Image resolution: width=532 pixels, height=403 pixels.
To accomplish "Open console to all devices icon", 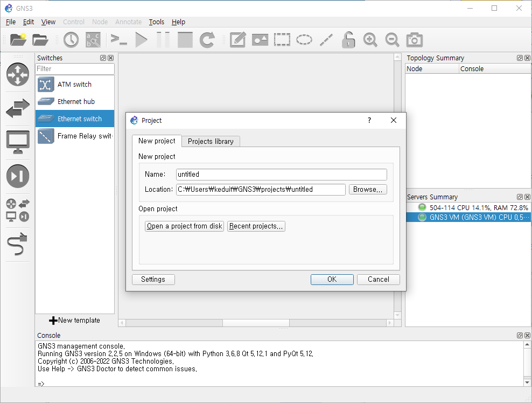I will (x=119, y=40).
